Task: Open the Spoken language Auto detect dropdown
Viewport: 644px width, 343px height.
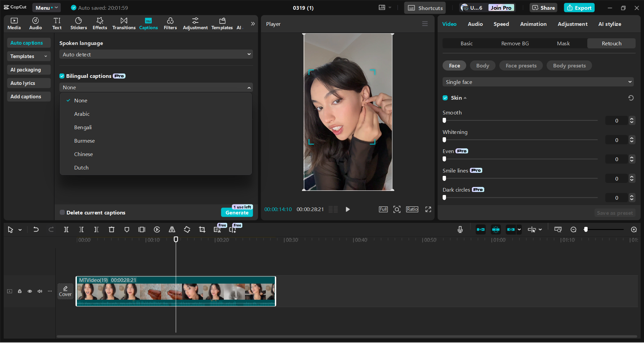Action: click(x=156, y=54)
